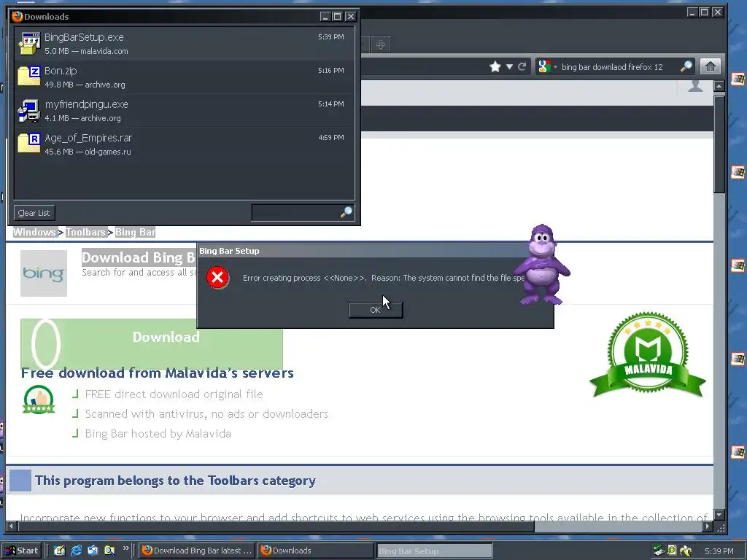The height and width of the screenshot is (560, 747).
Task: Click the vertical scrollbar down arrow
Action: 719,515
